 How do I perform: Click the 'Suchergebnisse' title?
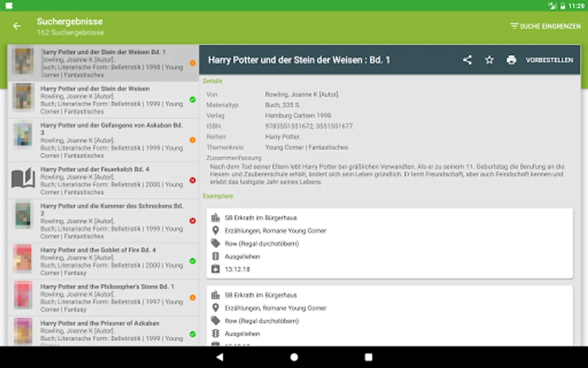click(x=70, y=21)
